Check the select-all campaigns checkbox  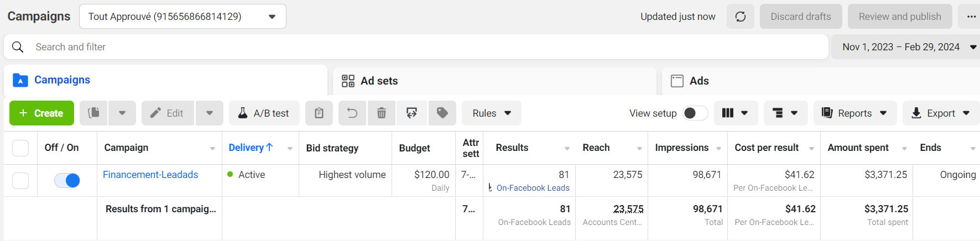(x=20, y=148)
